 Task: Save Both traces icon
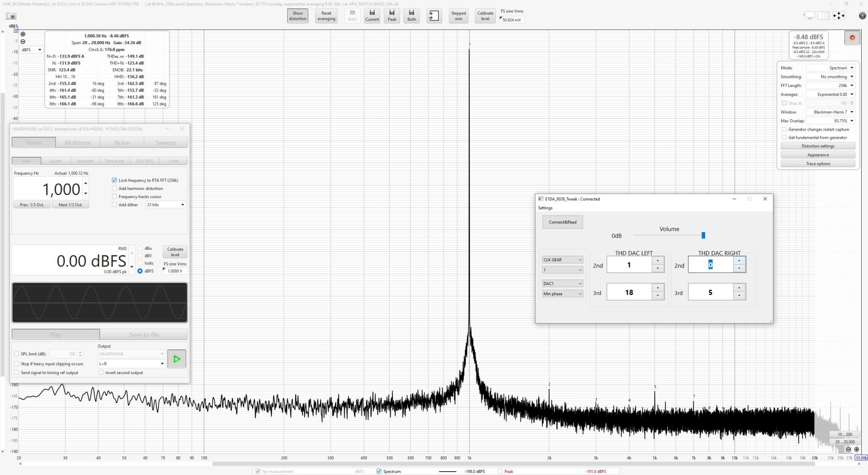tap(412, 16)
